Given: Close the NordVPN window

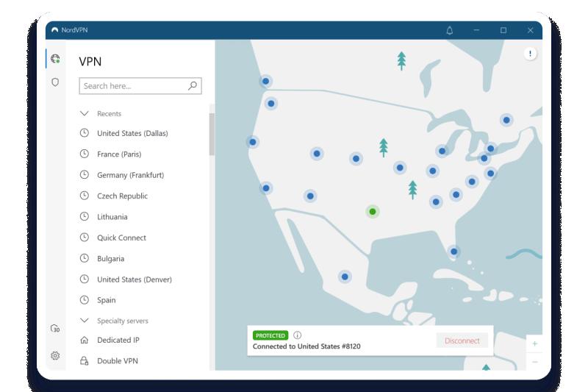Looking at the screenshot, I should point(530,30).
